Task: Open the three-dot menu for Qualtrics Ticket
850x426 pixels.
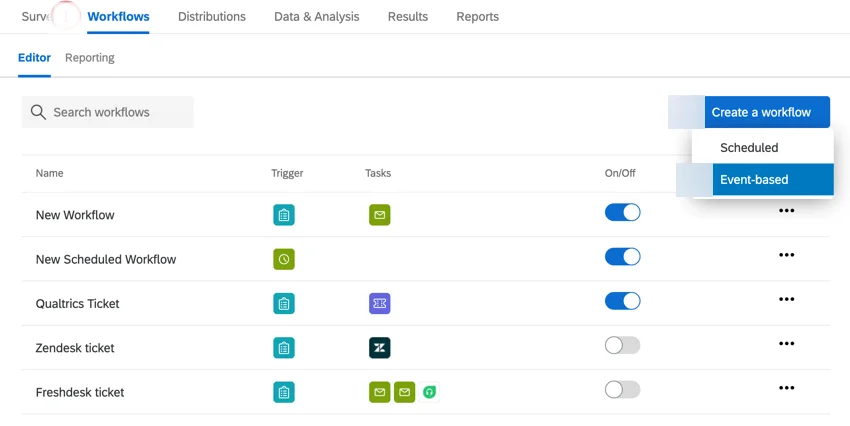Action: click(786, 299)
